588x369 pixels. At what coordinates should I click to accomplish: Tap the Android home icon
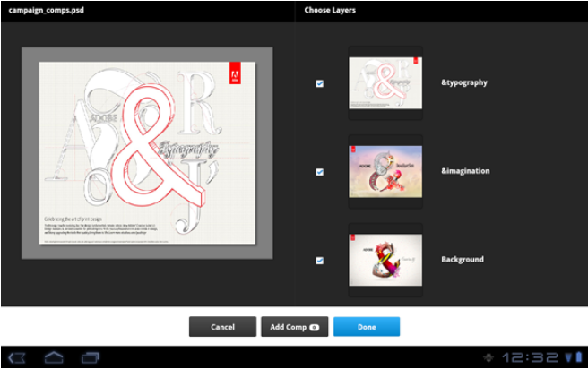coord(54,357)
